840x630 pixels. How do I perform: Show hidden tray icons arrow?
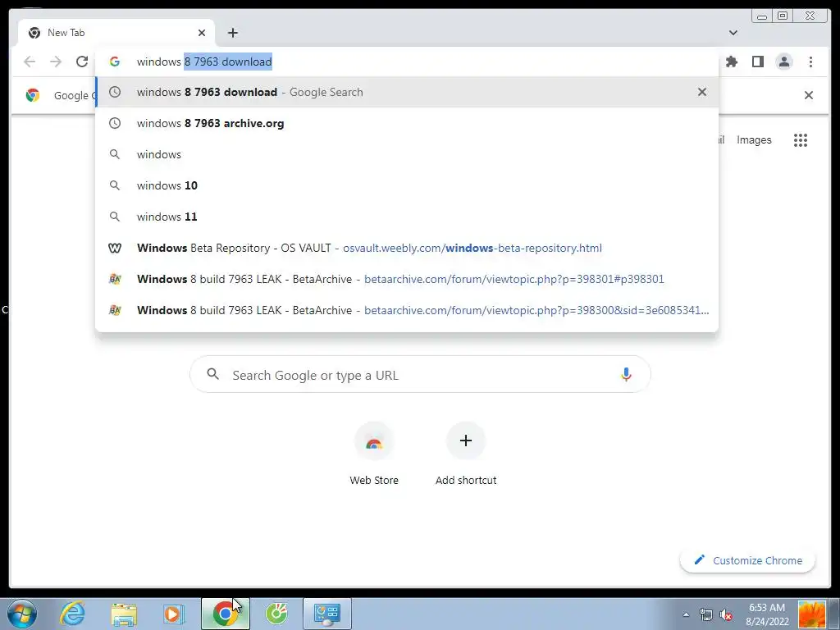coord(686,614)
